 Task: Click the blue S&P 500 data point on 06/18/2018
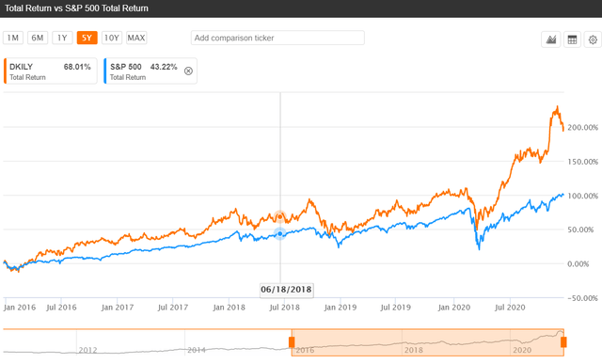pos(280,233)
